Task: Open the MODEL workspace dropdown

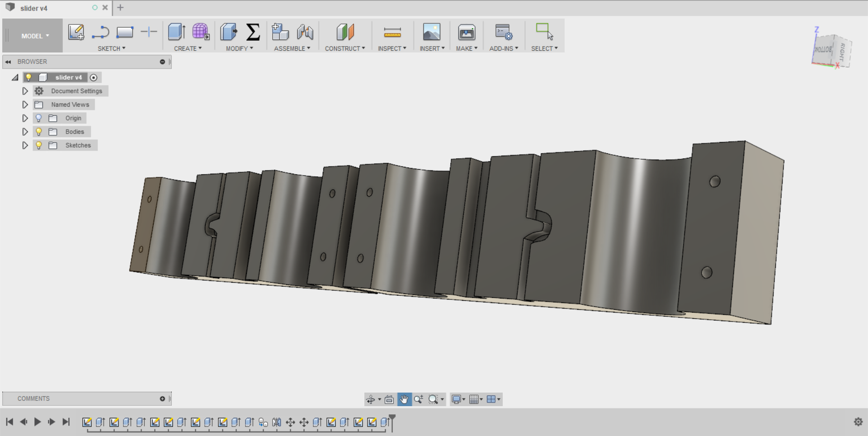Action: tap(35, 36)
